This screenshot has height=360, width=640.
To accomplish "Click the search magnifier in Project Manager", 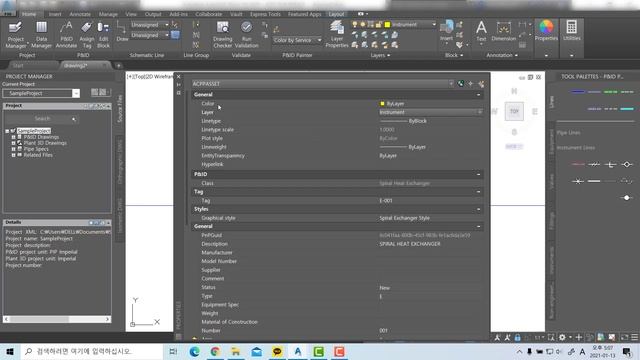I will pyautogui.click(x=74, y=119).
